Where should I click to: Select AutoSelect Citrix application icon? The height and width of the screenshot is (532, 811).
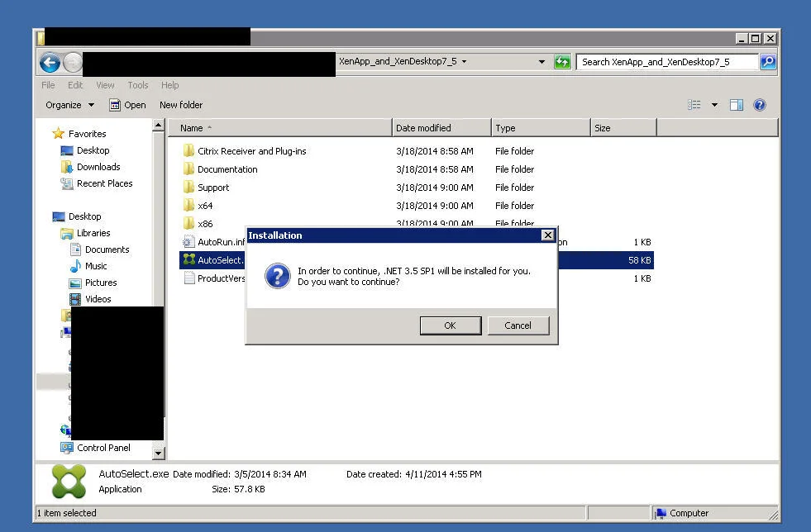pyautogui.click(x=189, y=259)
